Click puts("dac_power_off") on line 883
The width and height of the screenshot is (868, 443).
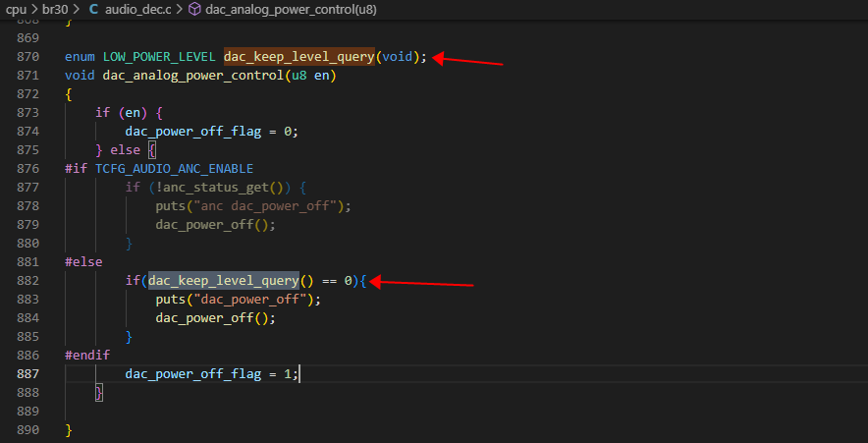point(238,300)
